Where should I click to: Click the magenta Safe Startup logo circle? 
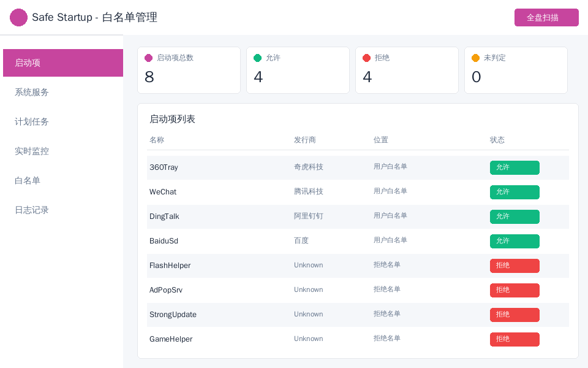[18, 17]
